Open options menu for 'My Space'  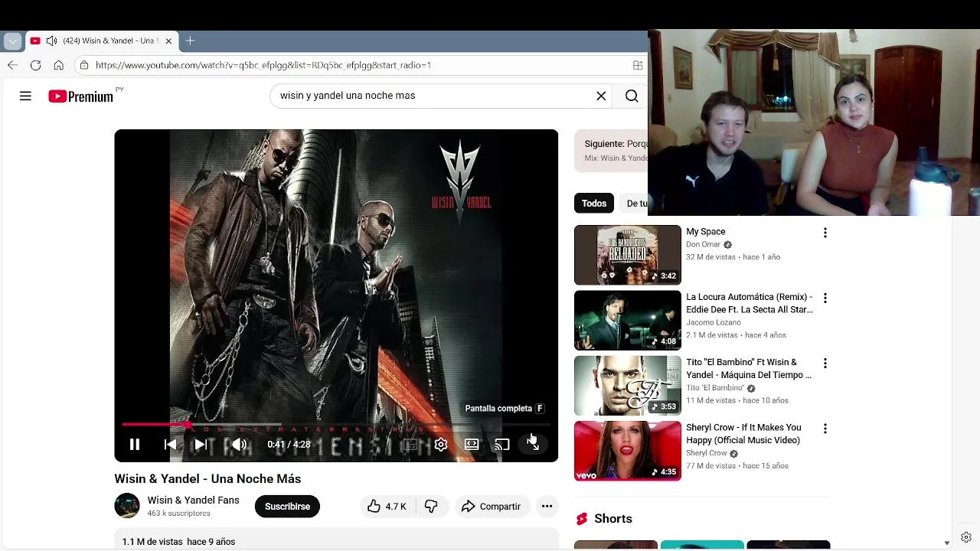coord(825,233)
